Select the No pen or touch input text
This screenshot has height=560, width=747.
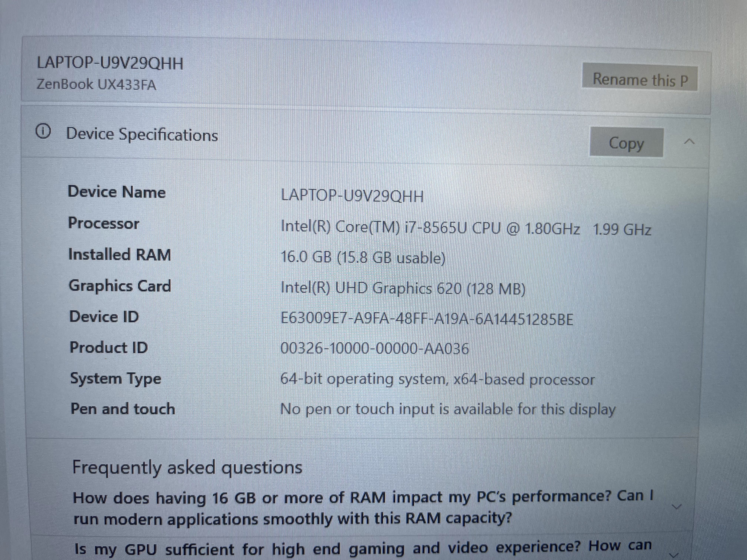click(x=448, y=410)
